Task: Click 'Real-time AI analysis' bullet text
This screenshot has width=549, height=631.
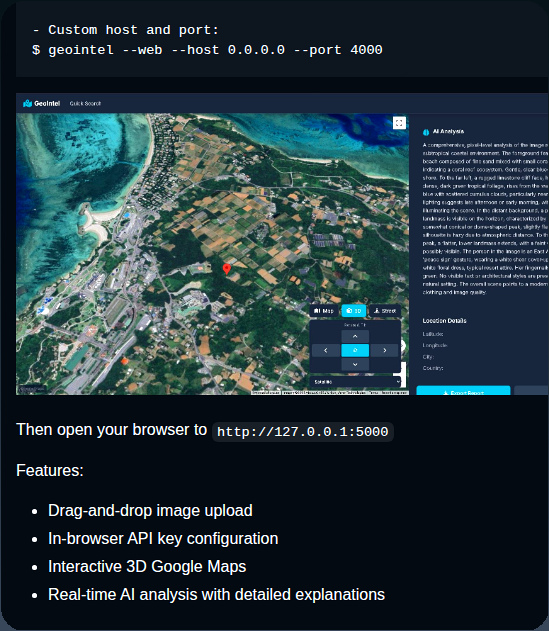Action: [216, 594]
